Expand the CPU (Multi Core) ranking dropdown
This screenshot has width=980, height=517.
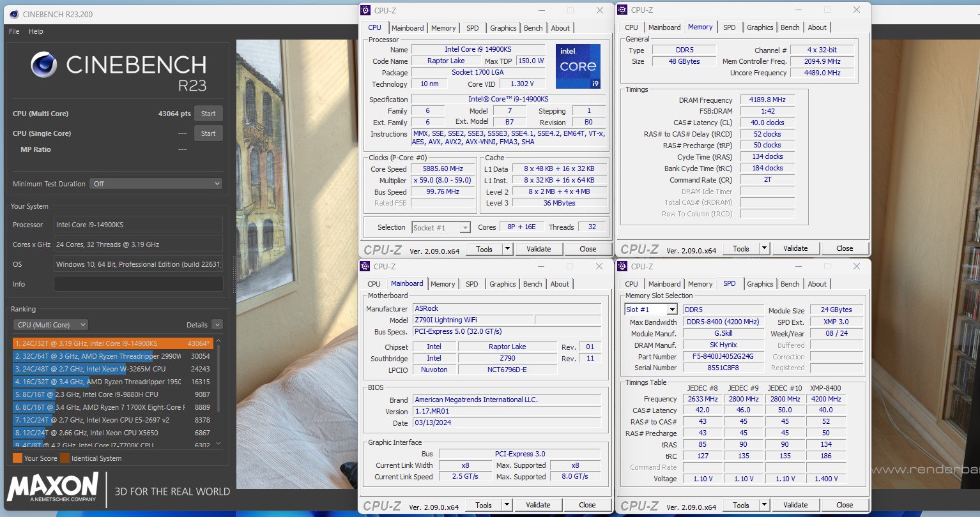[x=50, y=325]
